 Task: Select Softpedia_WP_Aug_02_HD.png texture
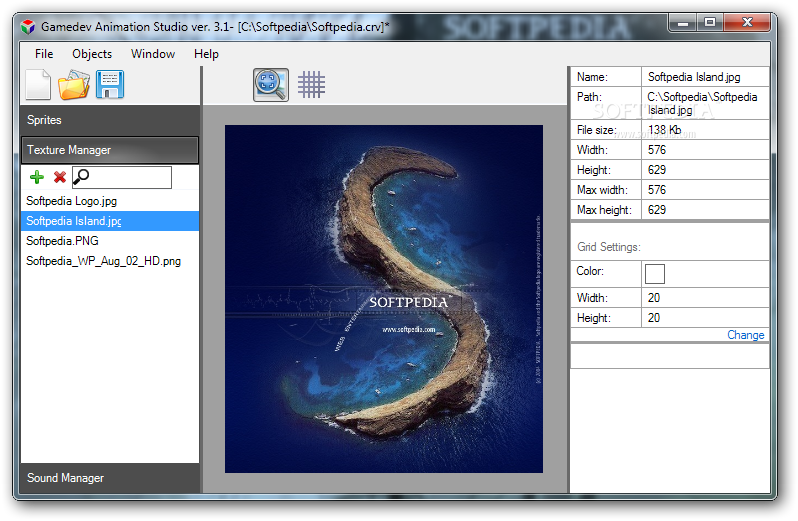(x=110, y=261)
